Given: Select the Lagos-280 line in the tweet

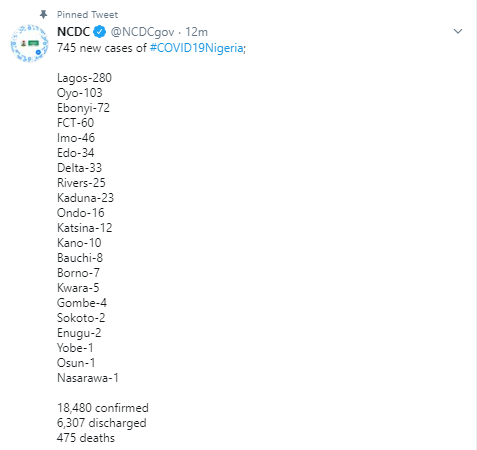Looking at the screenshot, I should pos(84,78).
